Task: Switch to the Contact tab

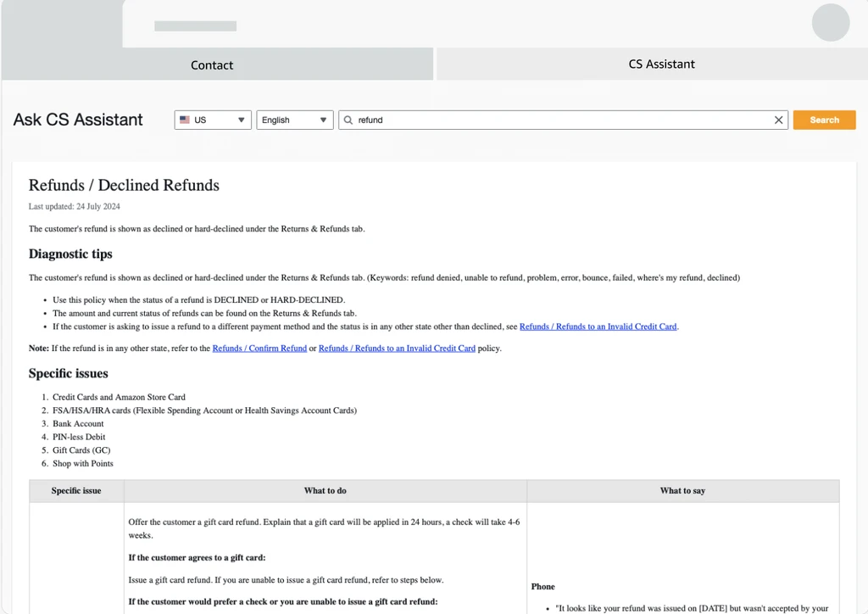Action: click(212, 65)
